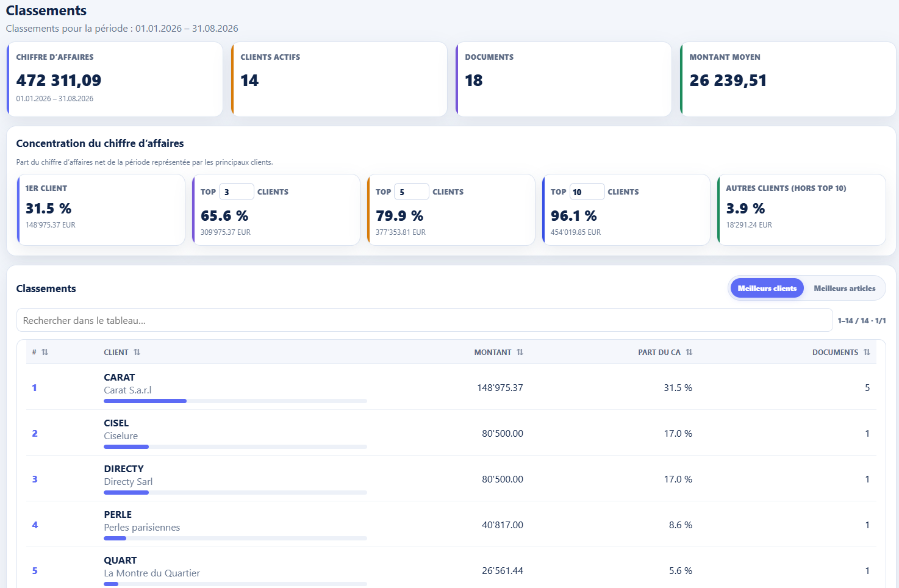The image size is (899, 588).
Task: Sort table by Montant column arrows
Action: pyautogui.click(x=520, y=352)
